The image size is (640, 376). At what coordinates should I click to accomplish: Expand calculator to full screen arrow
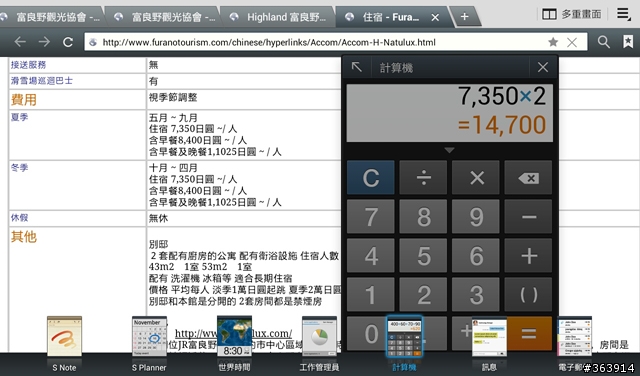tap(357, 67)
